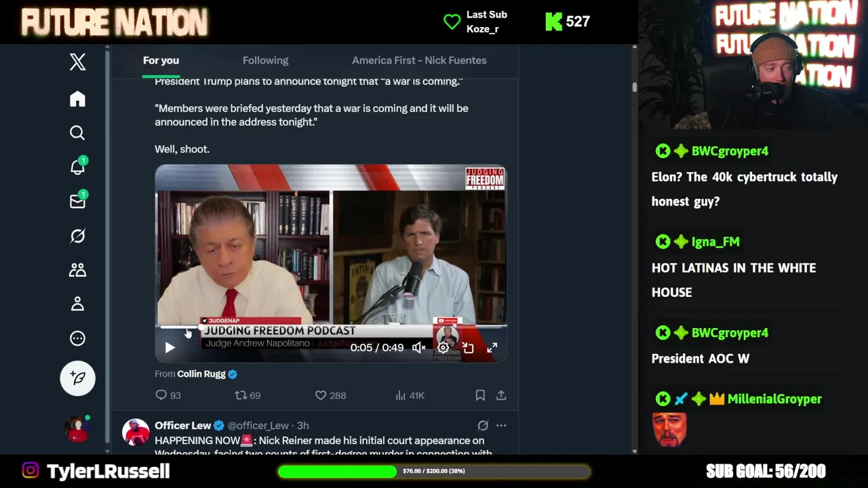Open the three-dot menu on Officer Lew post

coord(501,426)
